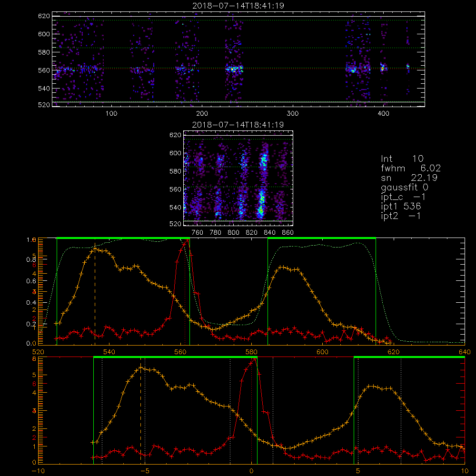Click the bottom plot axis label 10

click(465, 471)
